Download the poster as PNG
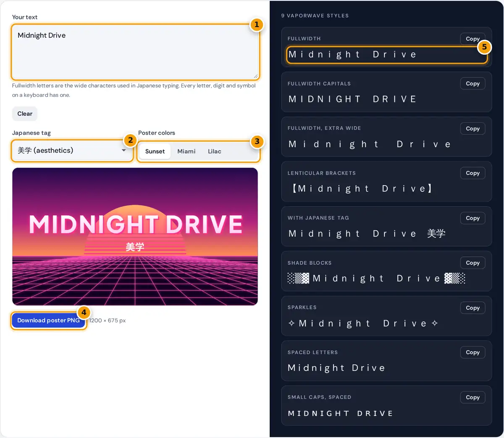Image resolution: width=504 pixels, height=438 pixels. click(48, 321)
